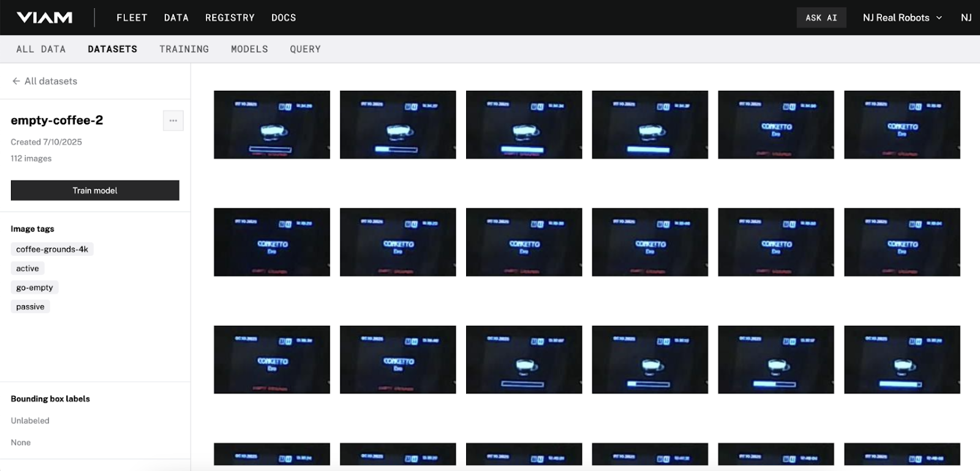Open the FLEET menu
Image resolution: width=980 pixels, height=471 pixels.
pos(132,18)
